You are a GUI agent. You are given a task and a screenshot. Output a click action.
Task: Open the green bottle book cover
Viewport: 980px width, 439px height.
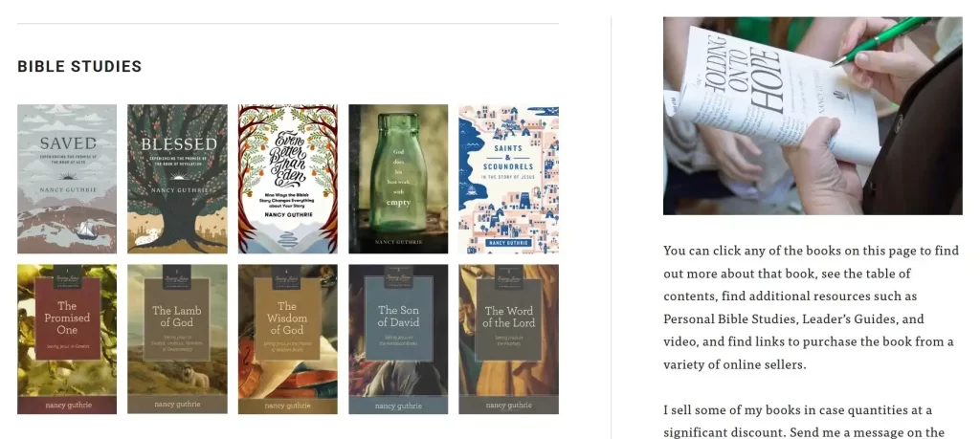(398, 179)
